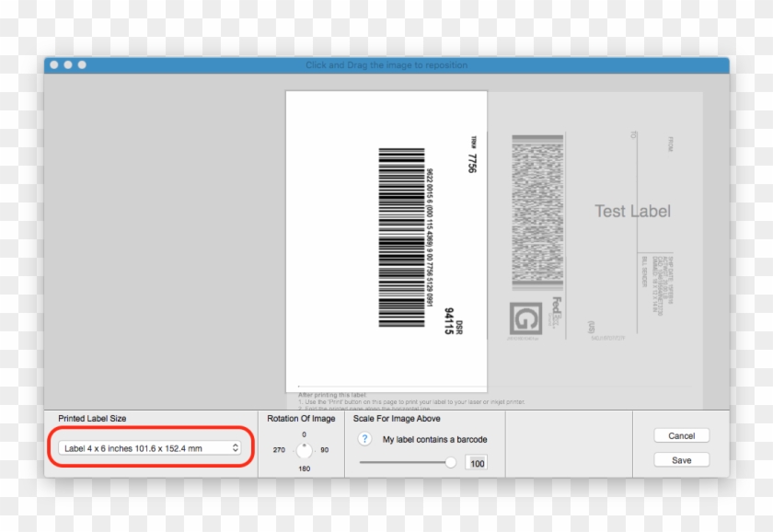Screen dimensions: 773x532
Task: Set rotation to 0 degrees label
Action: [305, 434]
